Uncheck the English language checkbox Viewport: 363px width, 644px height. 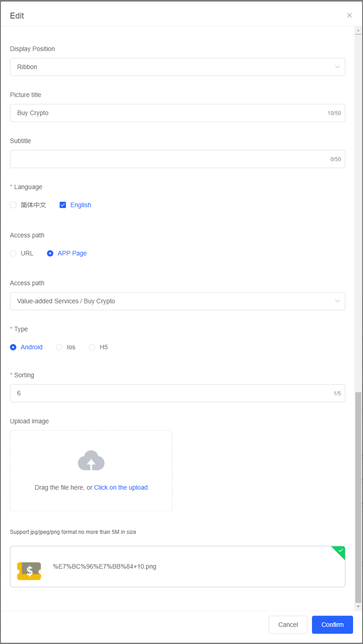coord(63,205)
